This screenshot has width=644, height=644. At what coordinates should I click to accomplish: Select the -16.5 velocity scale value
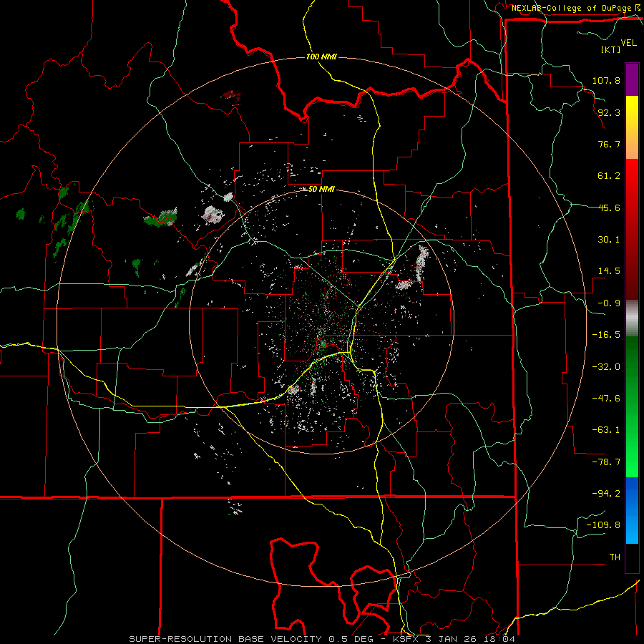coord(606,335)
